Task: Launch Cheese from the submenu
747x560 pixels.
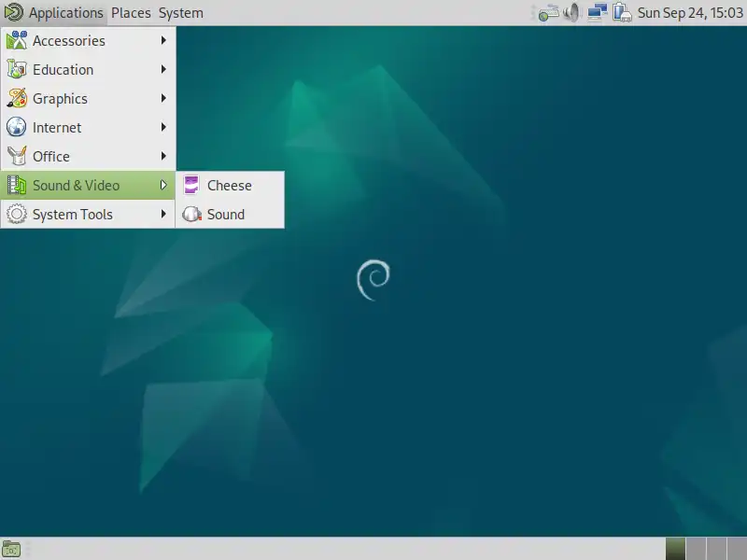Action: [x=230, y=185]
